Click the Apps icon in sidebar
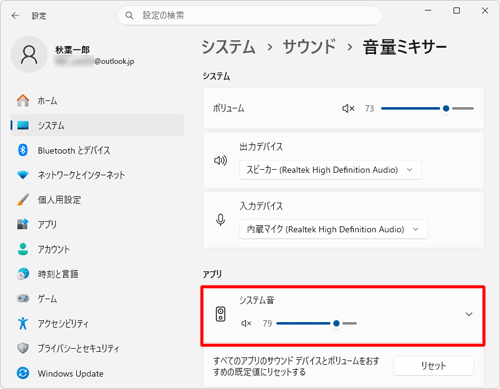This screenshot has width=500, height=389. click(23, 224)
